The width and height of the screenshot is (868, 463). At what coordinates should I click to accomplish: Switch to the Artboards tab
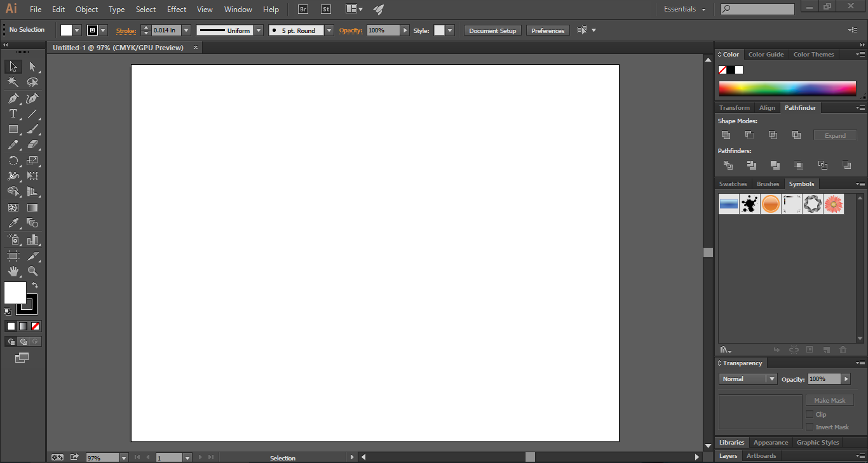(761, 456)
